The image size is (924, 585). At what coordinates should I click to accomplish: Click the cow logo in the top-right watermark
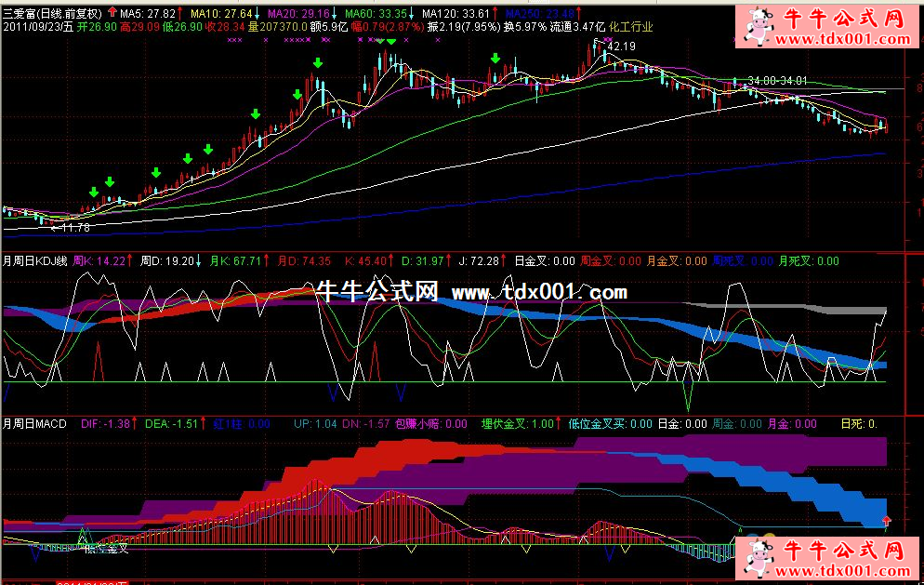tap(763, 26)
